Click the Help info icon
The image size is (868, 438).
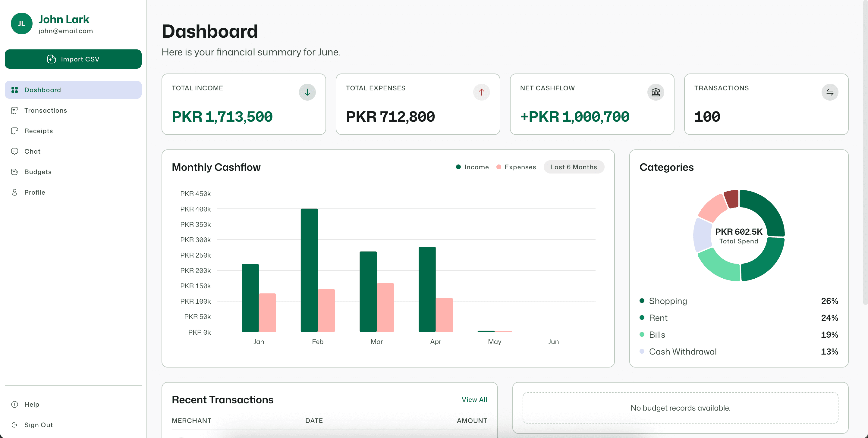[14, 404]
